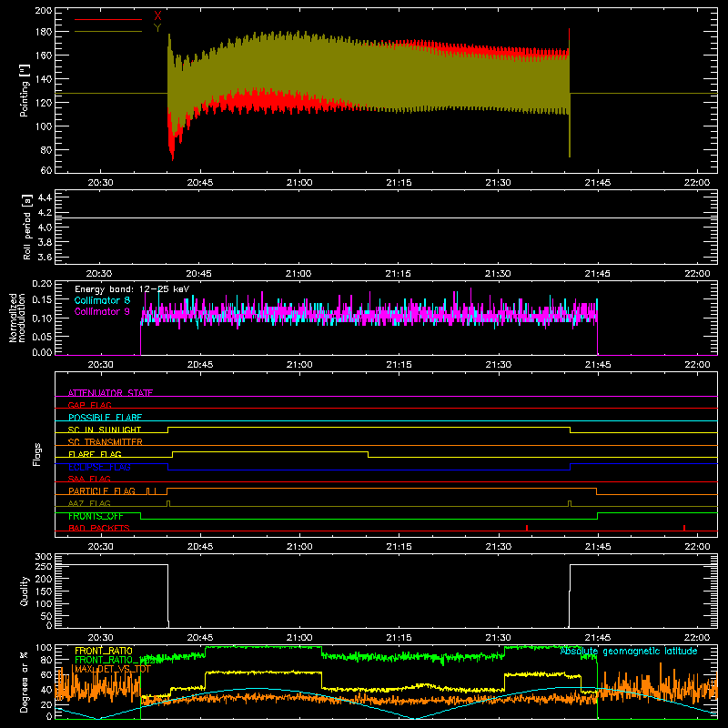Click the 60 value on the Pointing axis
Image resolution: width=728 pixels, height=728 pixels.
(46, 170)
